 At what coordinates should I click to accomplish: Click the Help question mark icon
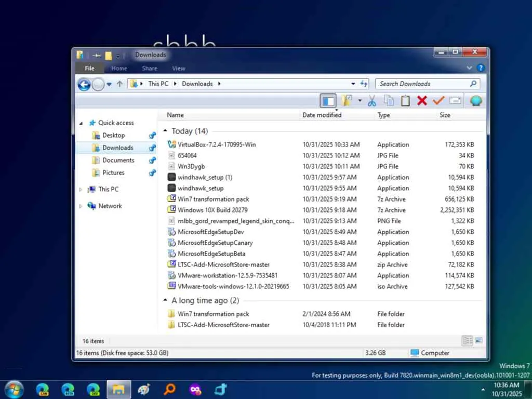pos(481,68)
